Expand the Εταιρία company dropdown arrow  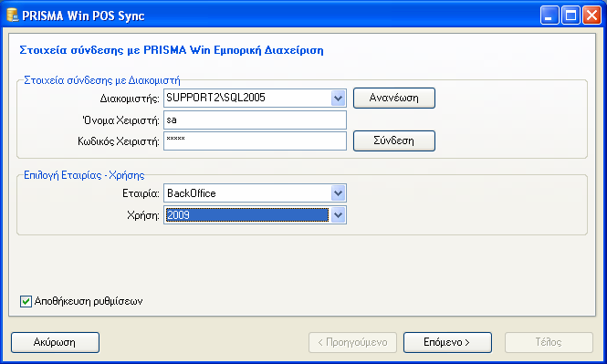338,193
